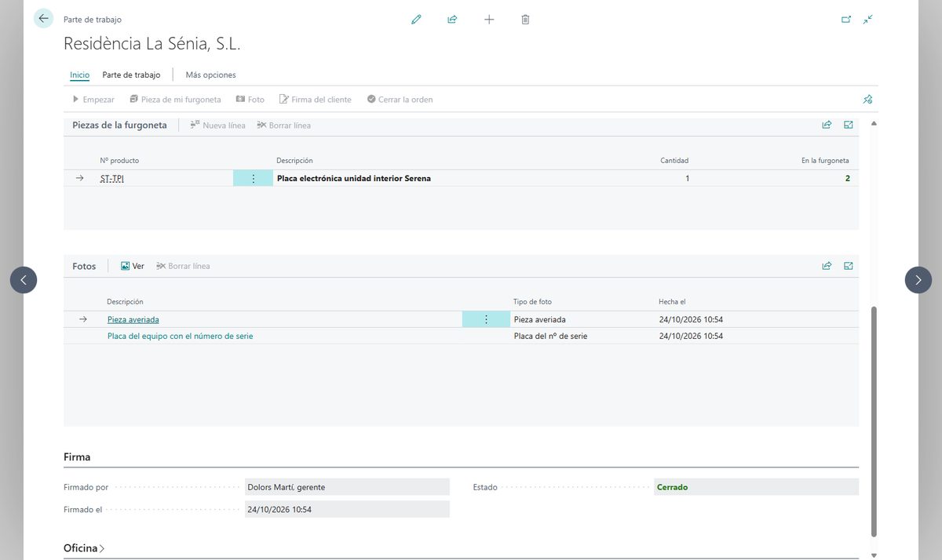Click Borrar línea in Piezas section
This screenshot has height=560, width=942.
click(283, 125)
